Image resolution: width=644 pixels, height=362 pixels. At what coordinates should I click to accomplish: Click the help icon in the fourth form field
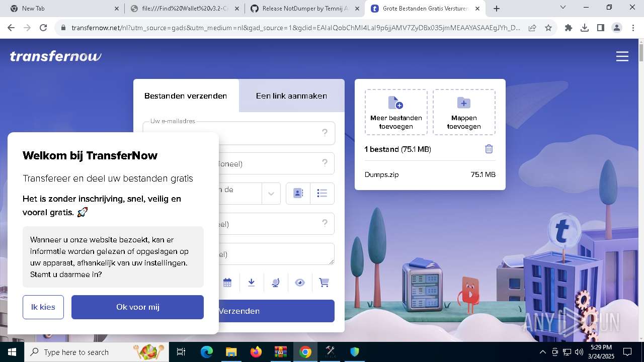(325, 223)
